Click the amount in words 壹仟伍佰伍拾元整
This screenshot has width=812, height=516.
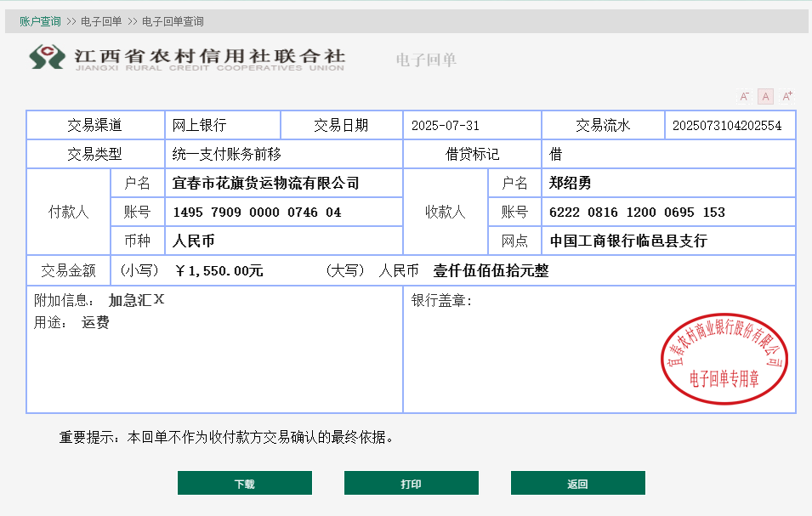(491, 270)
